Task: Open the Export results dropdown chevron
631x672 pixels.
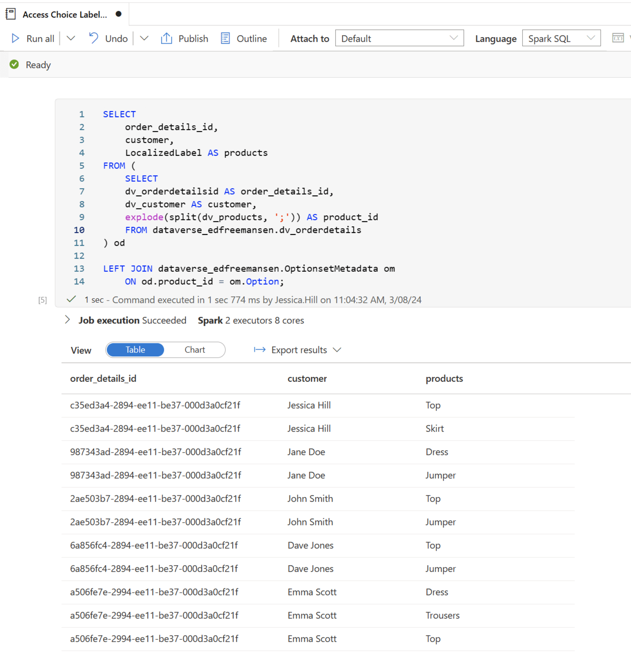Action: 337,350
